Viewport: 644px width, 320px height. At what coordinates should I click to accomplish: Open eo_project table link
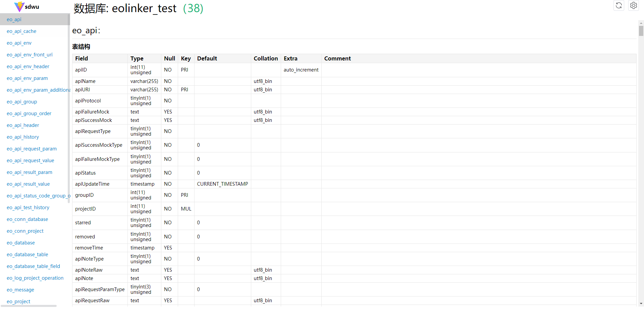pyautogui.click(x=18, y=302)
